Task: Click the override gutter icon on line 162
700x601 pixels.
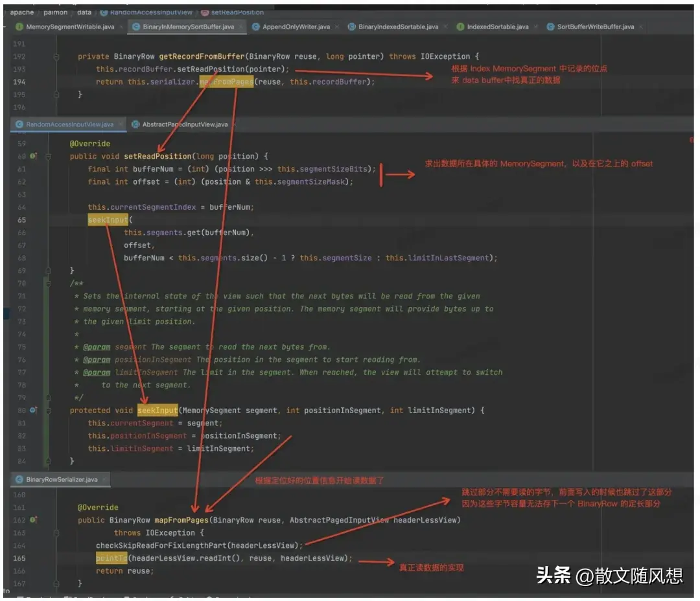Action: (33, 520)
